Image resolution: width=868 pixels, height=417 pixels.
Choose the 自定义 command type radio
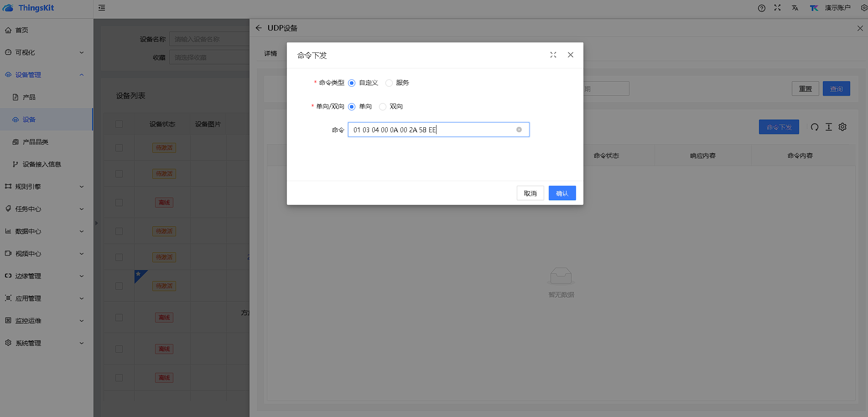(352, 83)
